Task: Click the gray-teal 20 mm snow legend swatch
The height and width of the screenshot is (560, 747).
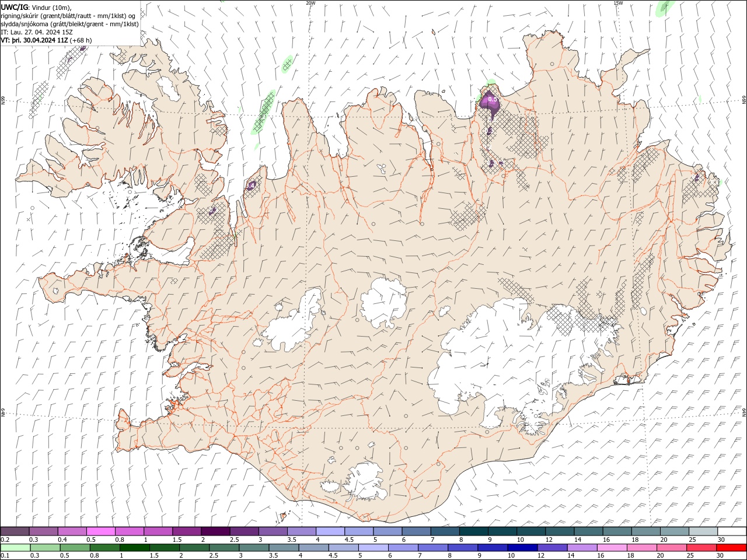Action: [x=675, y=531]
